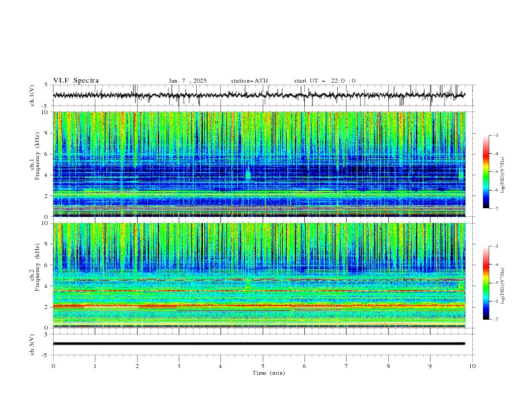The height and width of the screenshot is (411, 532).
Task: Click the "6" kHz tick on ch.1 spectrogram
Action: [47, 154]
